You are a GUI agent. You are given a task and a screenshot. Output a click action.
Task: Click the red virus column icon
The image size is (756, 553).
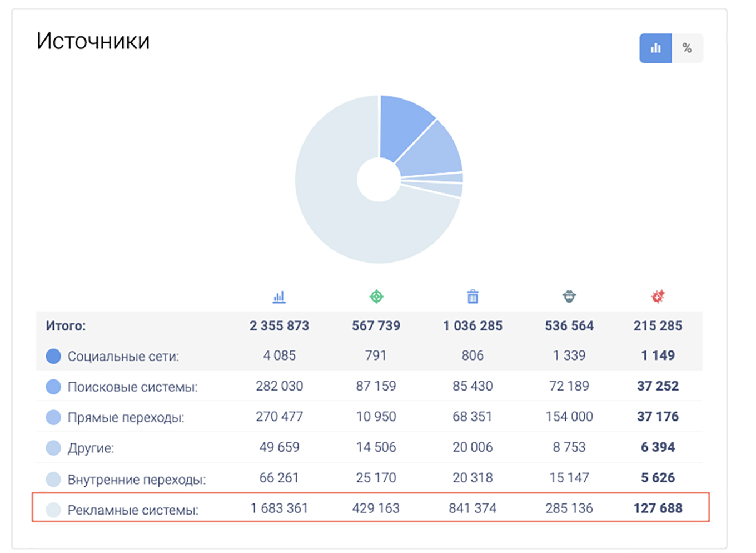658,297
